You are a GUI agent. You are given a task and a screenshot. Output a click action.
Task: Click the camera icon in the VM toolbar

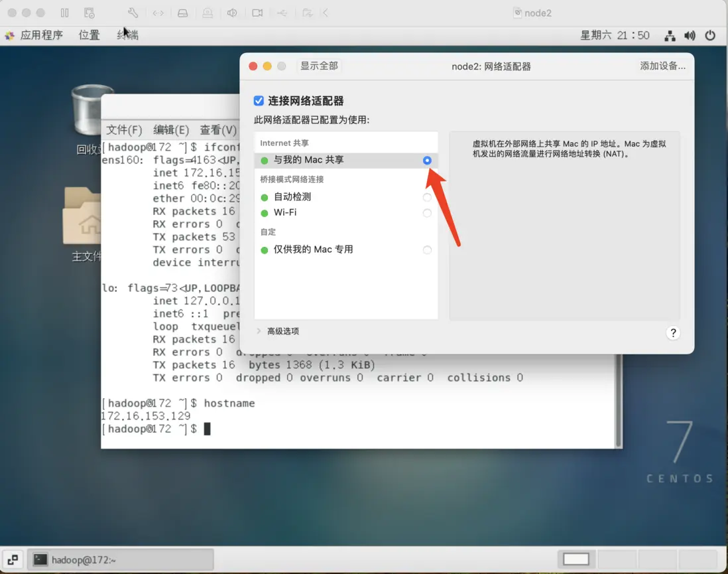click(257, 13)
